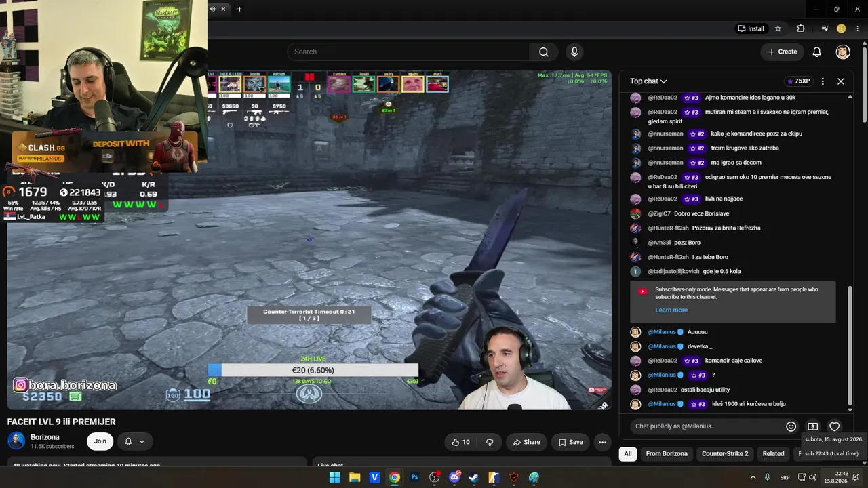The height and width of the screenshot is (488, 868).
Task: Click the @Am33l pozz Boro message
Action: [x=674, y=243]
